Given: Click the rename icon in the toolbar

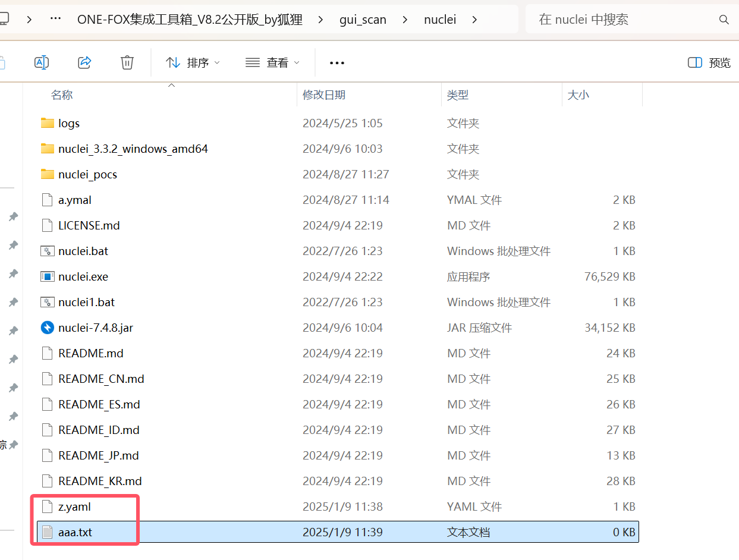Looking at the screenshot, I should tap(42, 62).
